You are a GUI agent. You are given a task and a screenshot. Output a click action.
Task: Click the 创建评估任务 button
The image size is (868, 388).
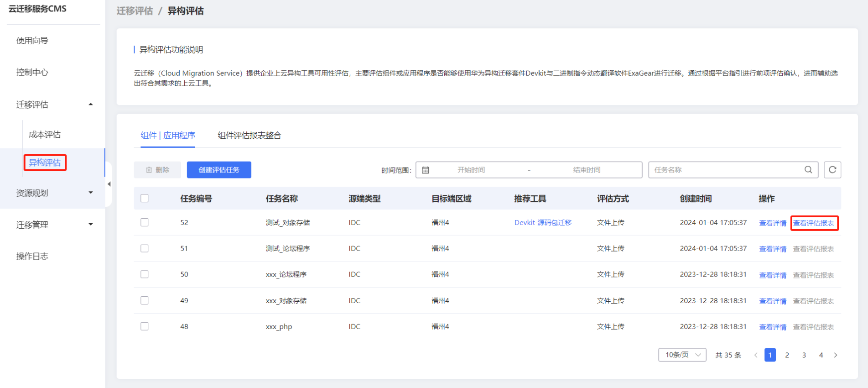coord(219,170)
